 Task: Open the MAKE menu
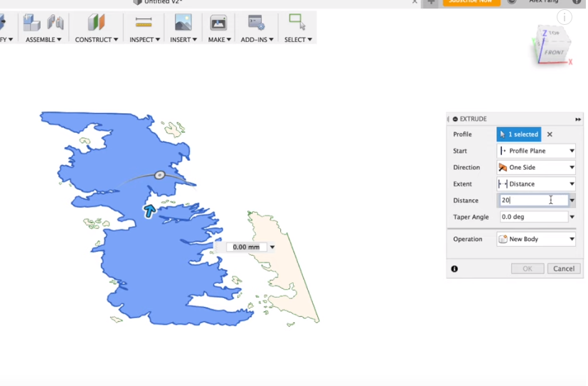(x=220, y=39)
